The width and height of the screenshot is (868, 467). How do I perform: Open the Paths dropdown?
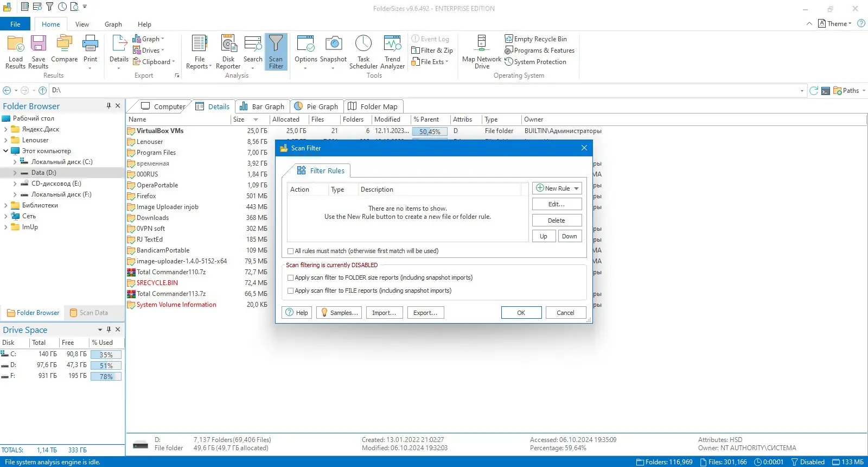[850, 91]
